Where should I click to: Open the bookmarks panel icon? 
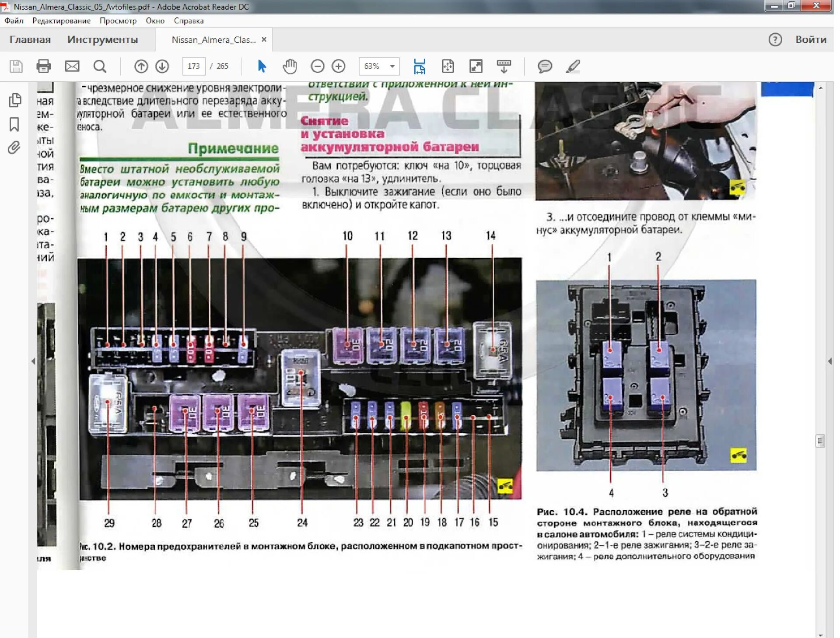coord(14,124)
